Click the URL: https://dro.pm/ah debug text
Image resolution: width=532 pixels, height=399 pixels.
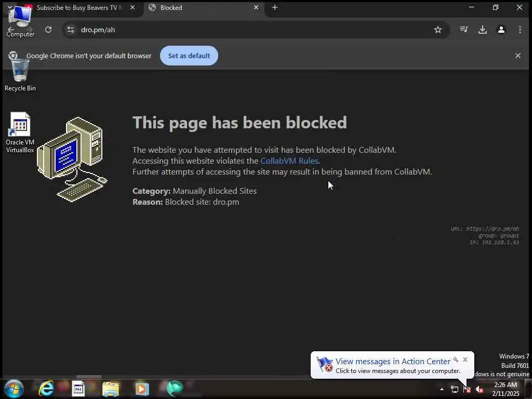tap(485, 229)
